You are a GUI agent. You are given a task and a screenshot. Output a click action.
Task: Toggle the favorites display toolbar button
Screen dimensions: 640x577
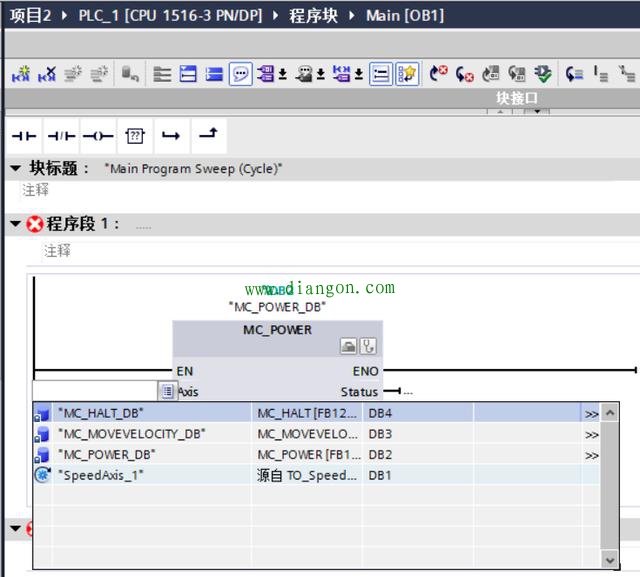(406, 74)
